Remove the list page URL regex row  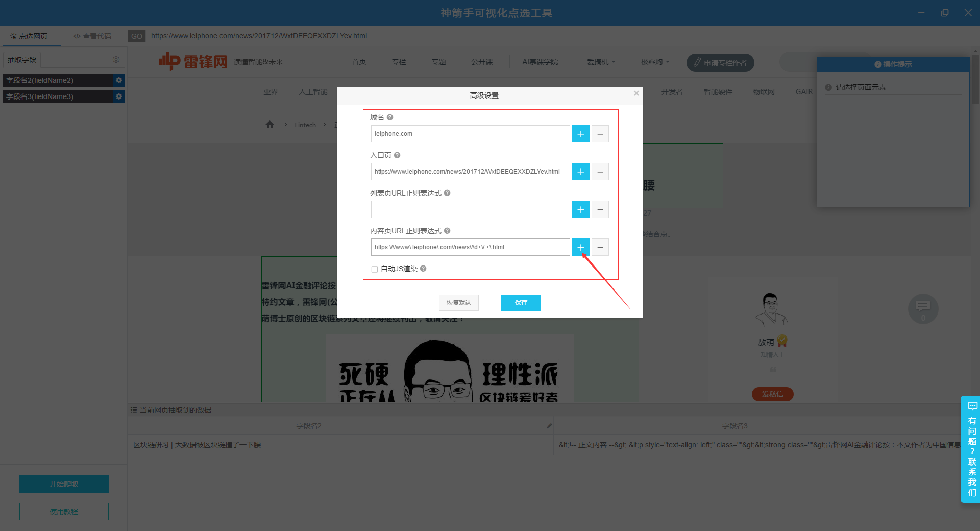tap(600, 209)
